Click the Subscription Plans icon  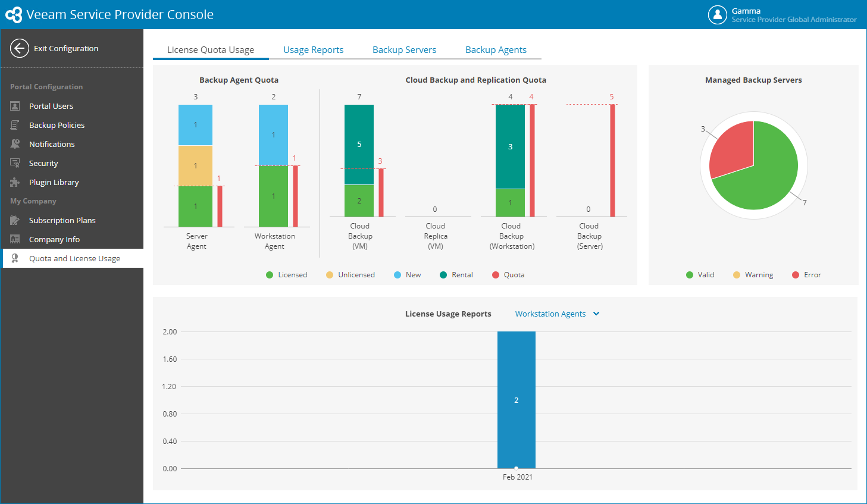15,220
